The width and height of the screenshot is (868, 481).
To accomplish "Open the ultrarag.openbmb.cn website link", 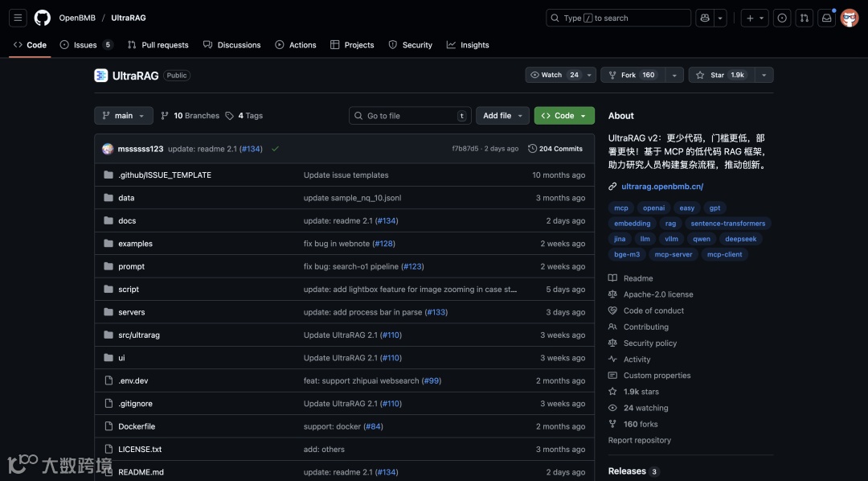I will click(662, 186).
